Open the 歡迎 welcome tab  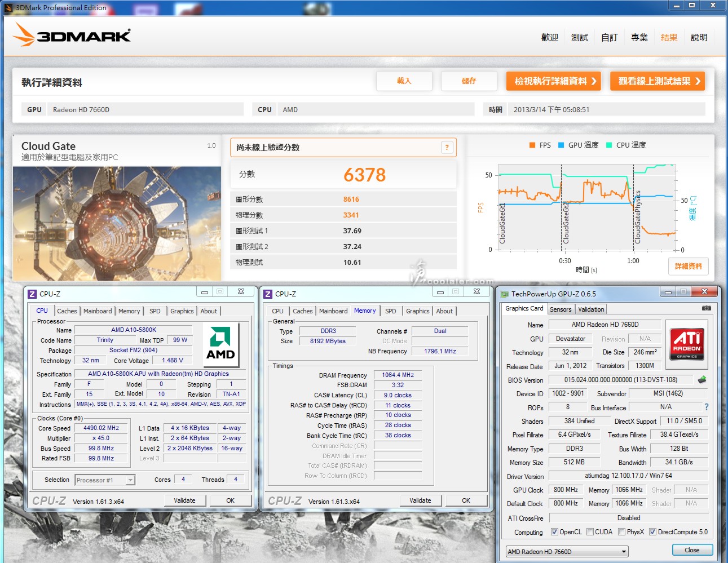coord(550,37)
